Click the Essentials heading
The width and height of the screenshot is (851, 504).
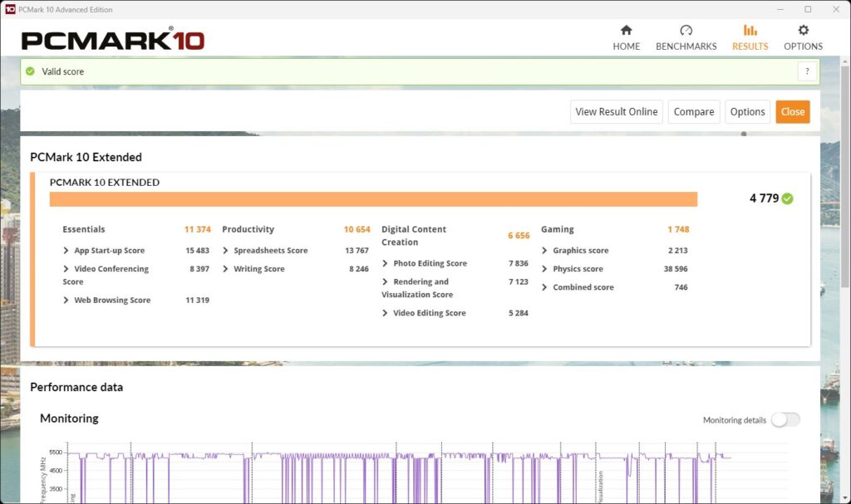[x=84, y=229]
